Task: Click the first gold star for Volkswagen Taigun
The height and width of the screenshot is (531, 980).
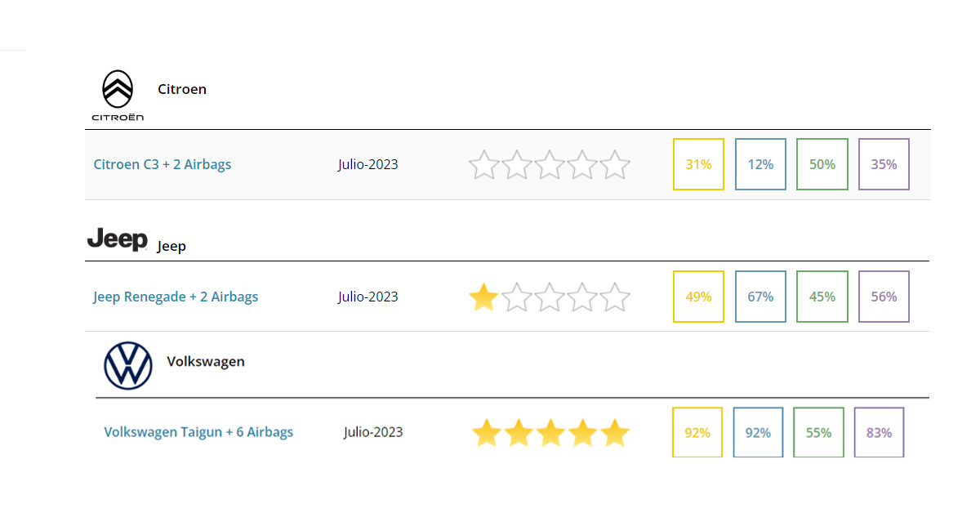Action: pos(486,433)
